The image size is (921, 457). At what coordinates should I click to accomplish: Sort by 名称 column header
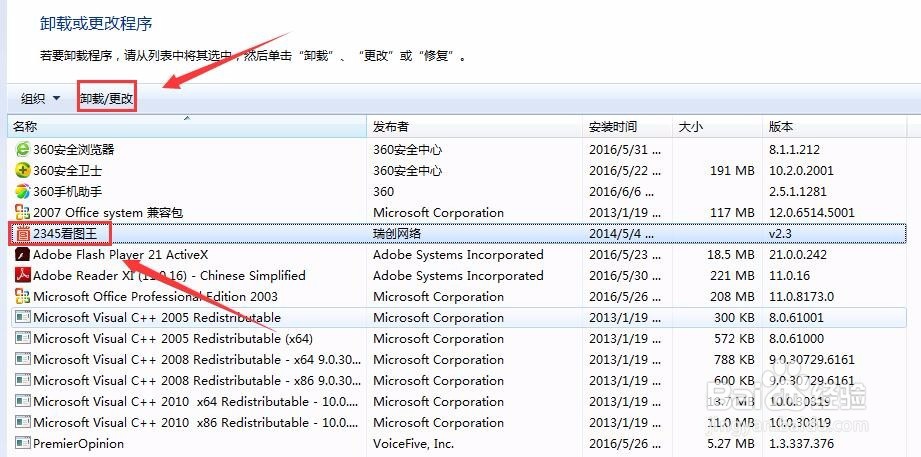tap(187, 127)
